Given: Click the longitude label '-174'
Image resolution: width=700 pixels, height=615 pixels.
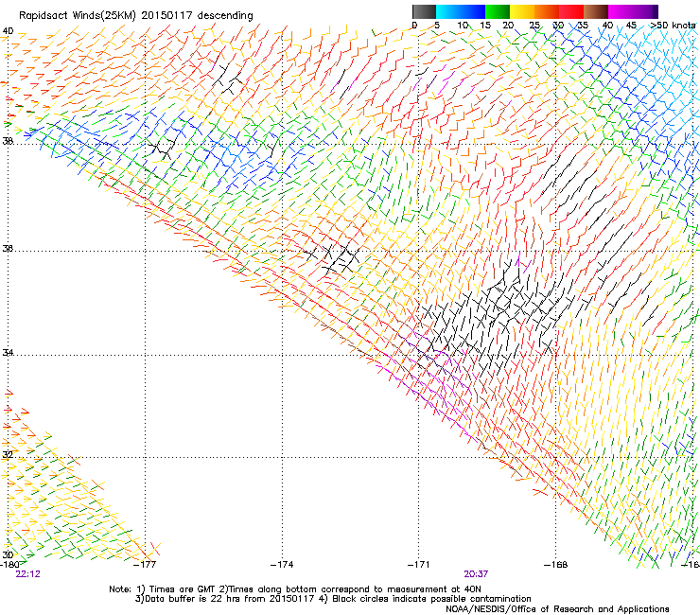Looking at the screenshot, I should 282,564.
